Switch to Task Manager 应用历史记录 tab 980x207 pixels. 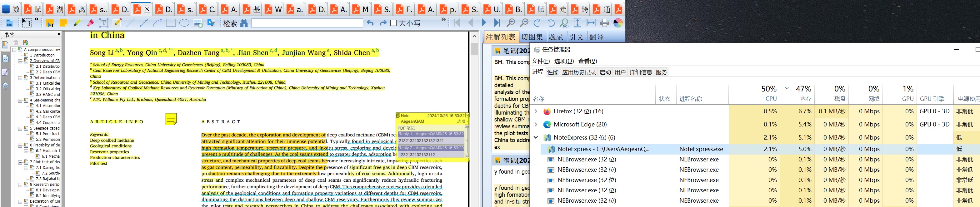click(579, 72)
